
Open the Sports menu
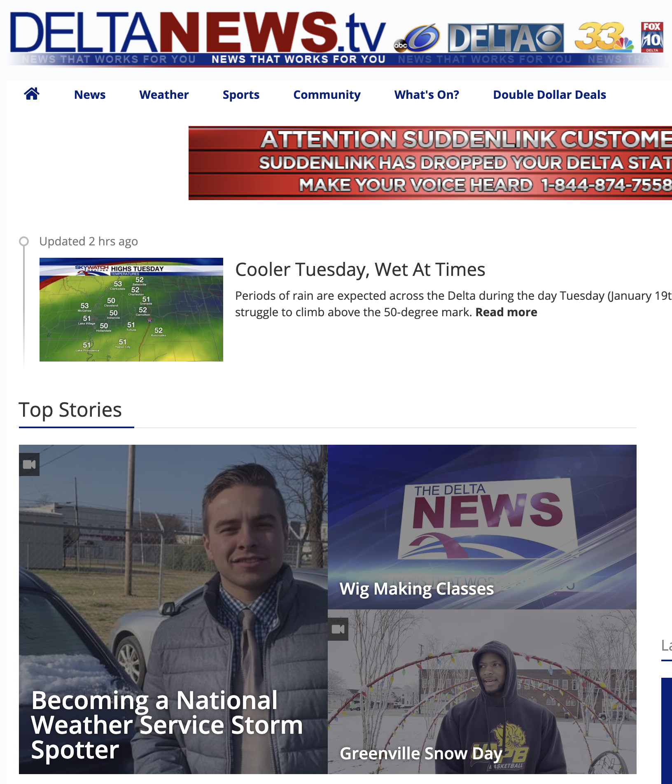pyautogui.click(x=241, y=95)
